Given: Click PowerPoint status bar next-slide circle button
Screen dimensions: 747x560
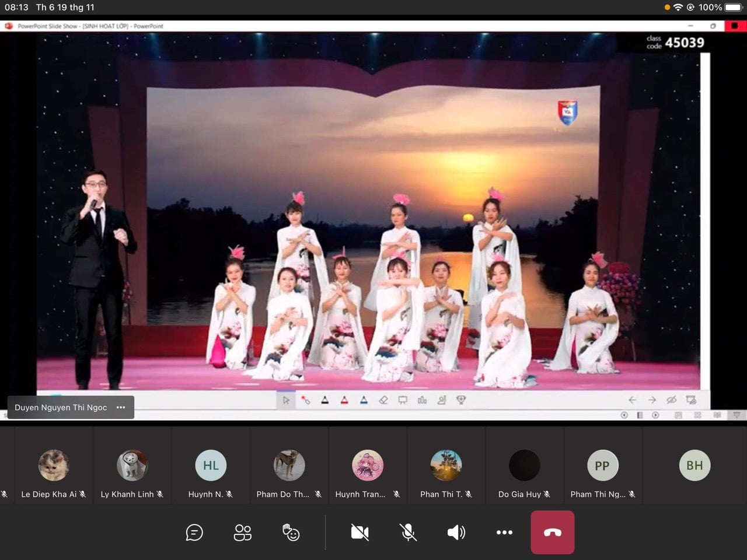Looking at the screenshot, I should (655, 415).
